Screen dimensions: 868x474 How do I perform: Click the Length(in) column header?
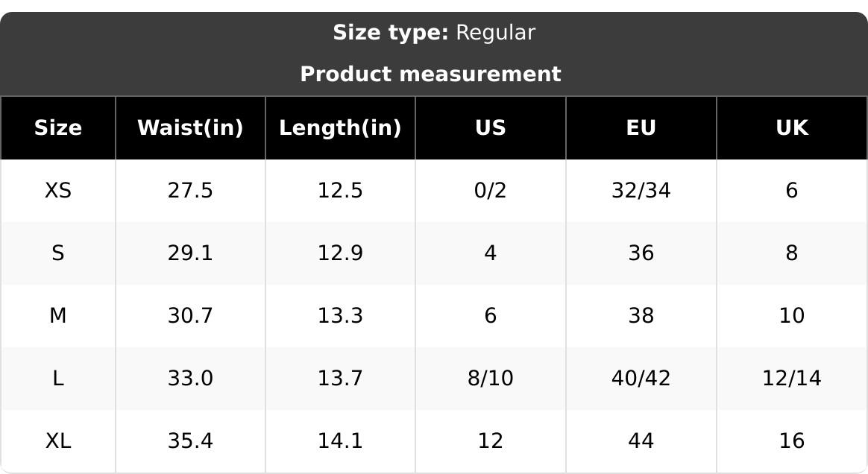341,127
